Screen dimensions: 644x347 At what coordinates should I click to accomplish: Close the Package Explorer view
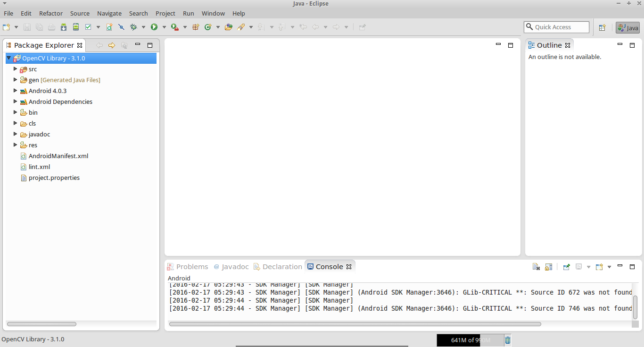point(80,45)
